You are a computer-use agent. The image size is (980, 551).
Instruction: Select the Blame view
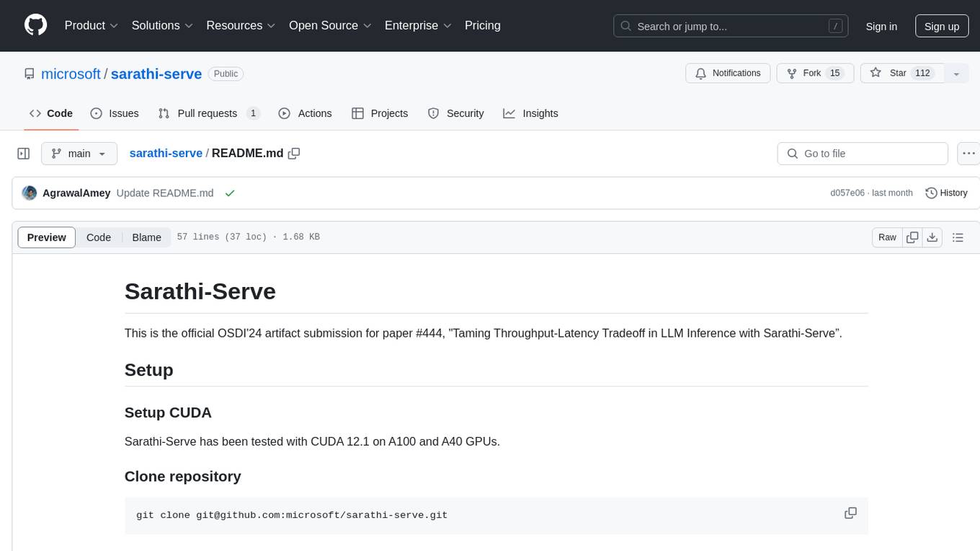pyautogui.click(x=146, y=237)
